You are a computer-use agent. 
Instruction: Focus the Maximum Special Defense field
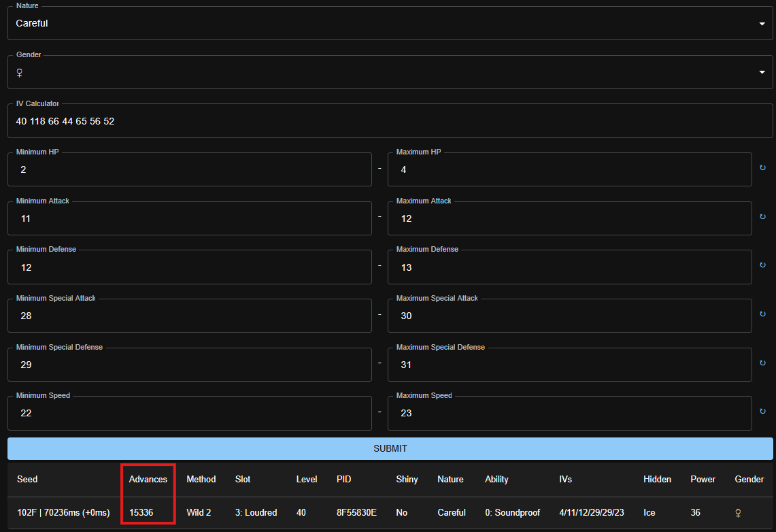[x=569, y=365]
